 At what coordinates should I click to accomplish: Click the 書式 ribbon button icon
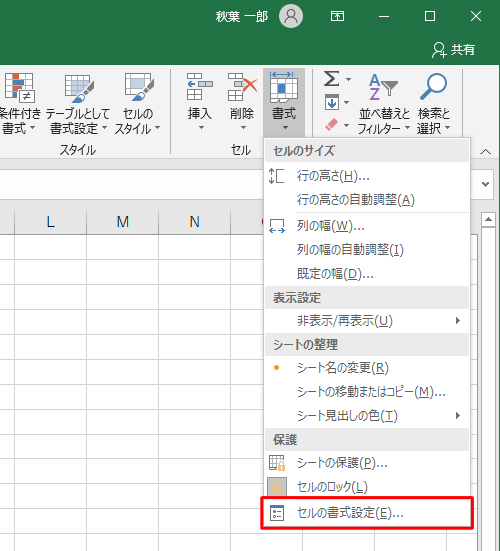point(284,87)
